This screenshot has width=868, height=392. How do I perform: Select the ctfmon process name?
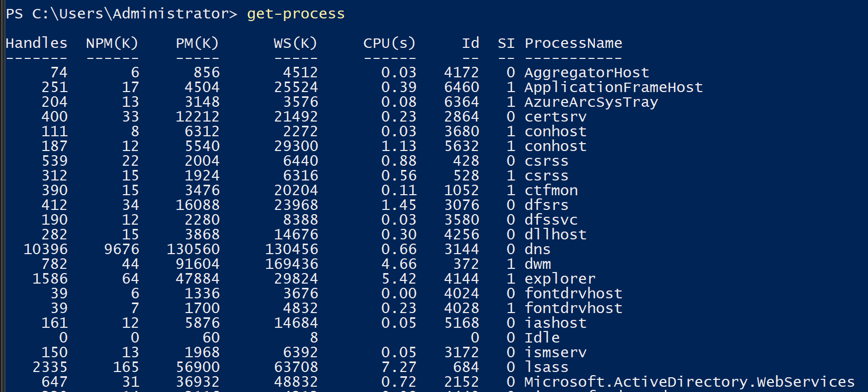point(551,190)
